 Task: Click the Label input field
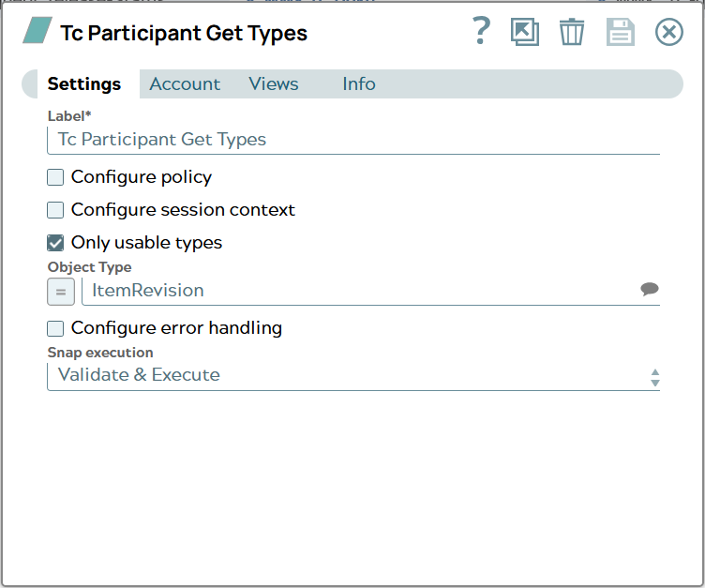[353, 140]
